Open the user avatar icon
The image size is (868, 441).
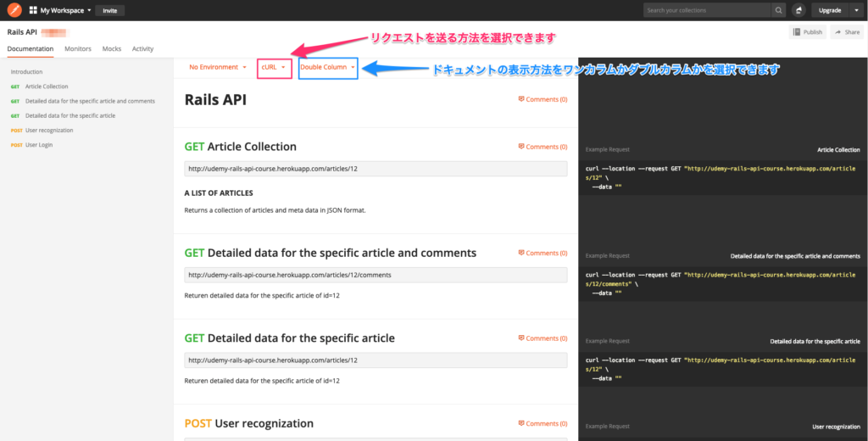[x=799, y=10]
